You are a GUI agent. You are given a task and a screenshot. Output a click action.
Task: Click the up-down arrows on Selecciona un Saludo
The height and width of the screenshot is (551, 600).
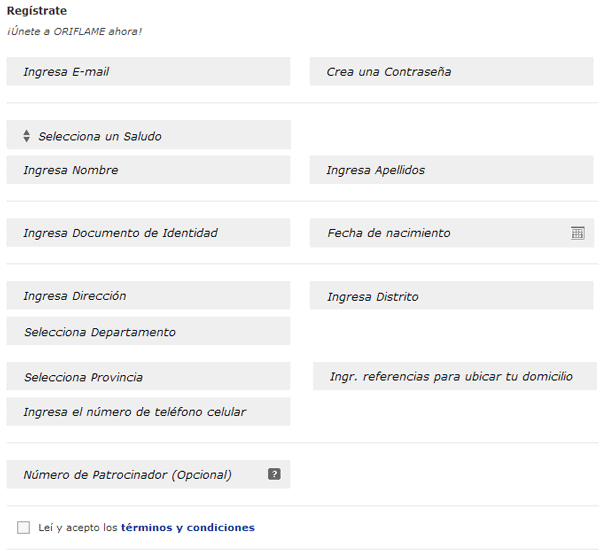[x=26, y=136]
